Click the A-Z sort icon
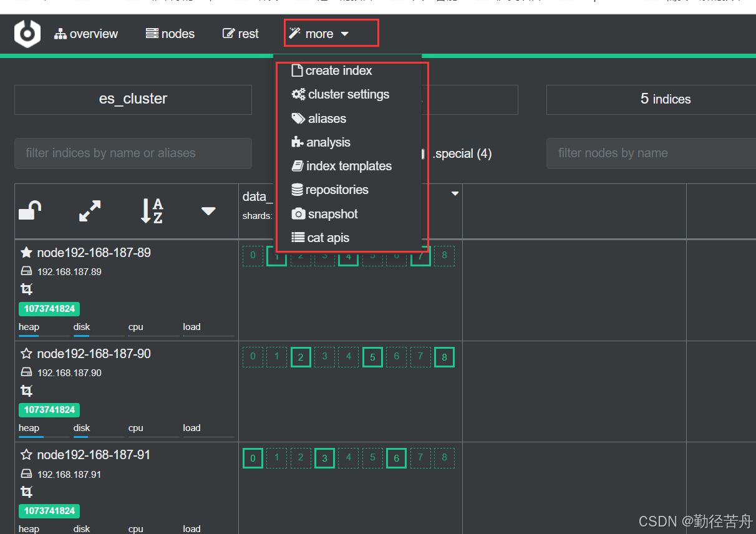756x534 pixels. (x=151, y=211)
